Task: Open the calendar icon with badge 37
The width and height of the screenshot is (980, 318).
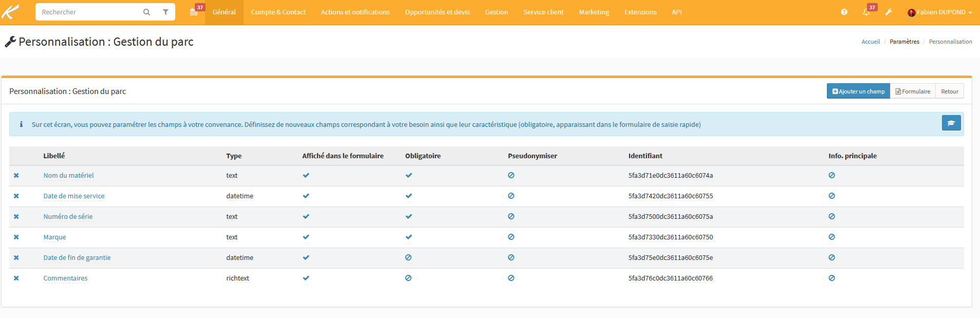Action: 194,12
